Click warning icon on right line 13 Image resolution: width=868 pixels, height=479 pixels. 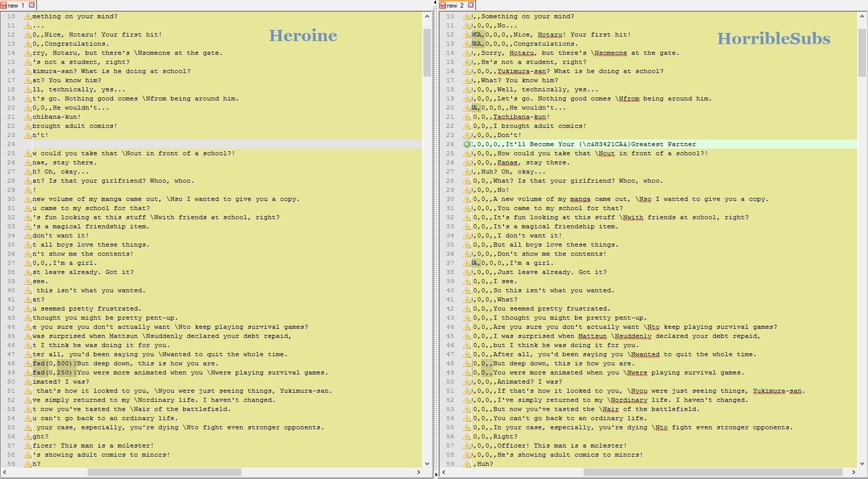[x=467, y=44]
